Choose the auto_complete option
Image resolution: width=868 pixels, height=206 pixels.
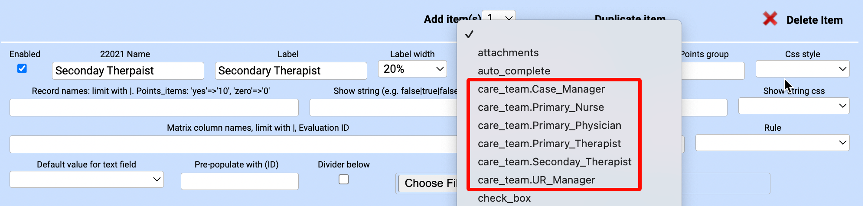pyautogui.click(x=514, y=71)
